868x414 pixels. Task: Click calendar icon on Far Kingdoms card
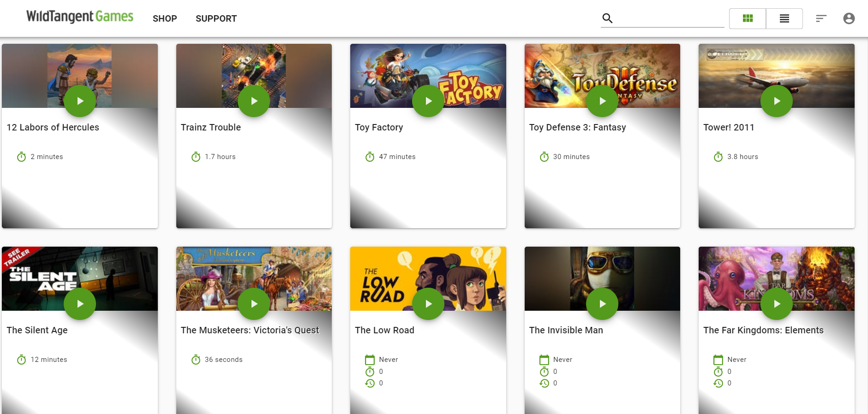[x=718, y=360]
